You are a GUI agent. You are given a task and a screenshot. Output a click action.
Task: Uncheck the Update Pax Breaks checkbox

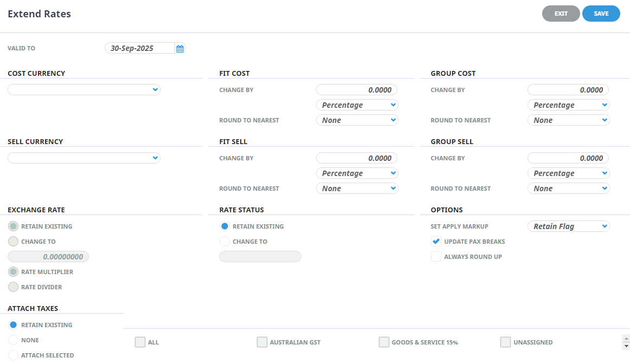click(x=436, y=242)
